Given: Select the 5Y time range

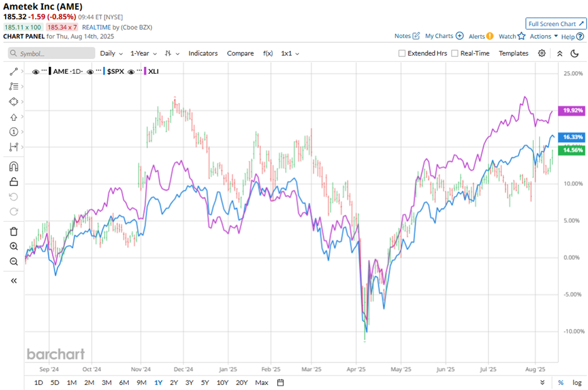Looking at the screenshot, I should (205, 382).
